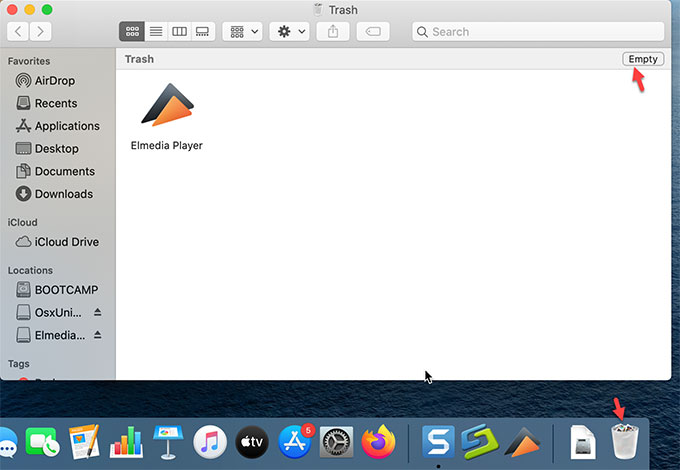Viewport: 680px width, 470px height.
Task: Go to Downloads folder in sidebar
Action: pos(63,194)
